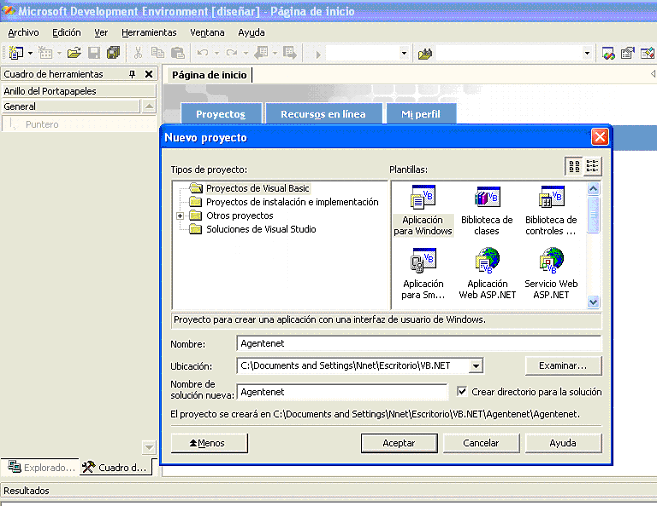Open the Herramientas menu
This screenshot has height=508, width=657.
click(x=149, y=33)
